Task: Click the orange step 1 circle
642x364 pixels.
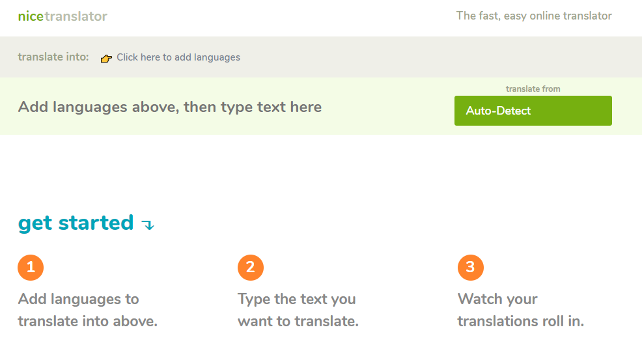Action: pyautogui.click(x=31, y=267)
